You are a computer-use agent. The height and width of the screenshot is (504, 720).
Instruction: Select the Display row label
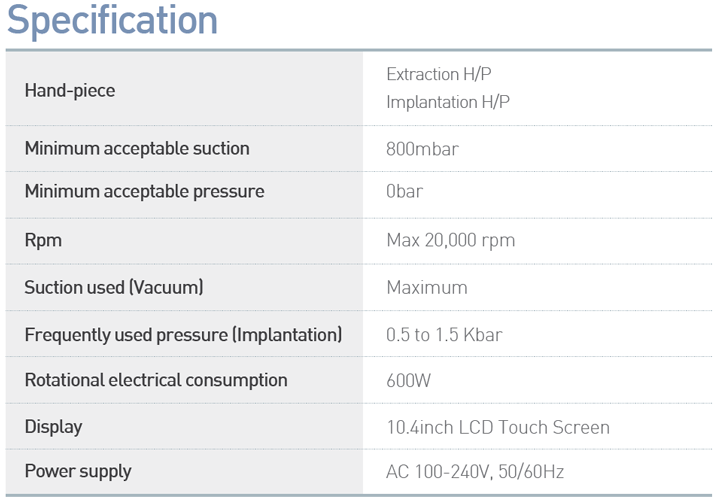click(x=53, y=427)
